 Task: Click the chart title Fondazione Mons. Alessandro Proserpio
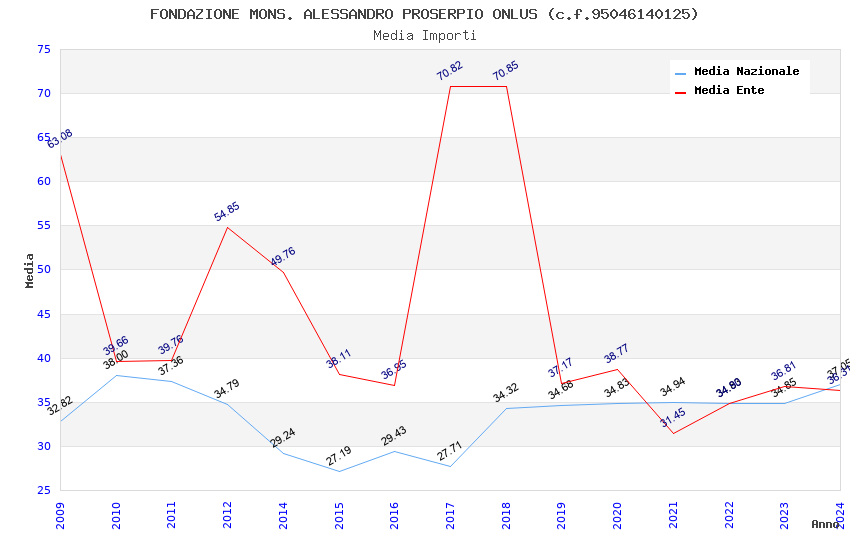(x=424, y=14)
